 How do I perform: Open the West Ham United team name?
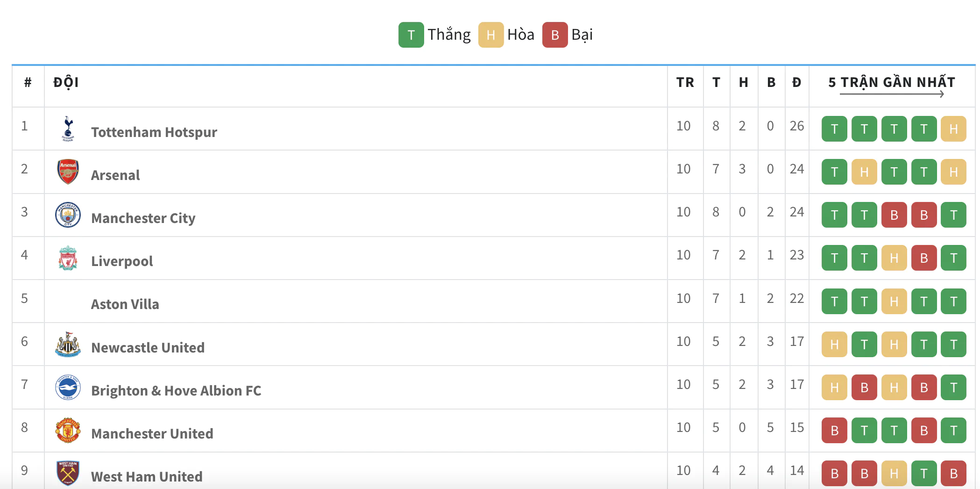click(x=147, y=477)
